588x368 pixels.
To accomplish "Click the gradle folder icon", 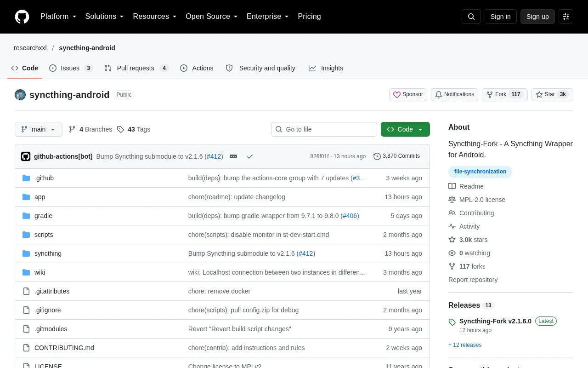I will (26, 216).
